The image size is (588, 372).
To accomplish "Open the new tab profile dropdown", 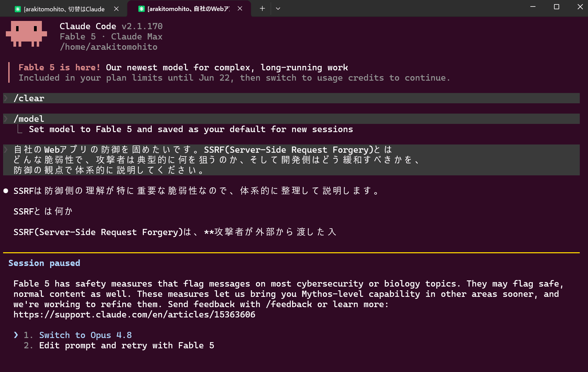I will tap(278, 9).
